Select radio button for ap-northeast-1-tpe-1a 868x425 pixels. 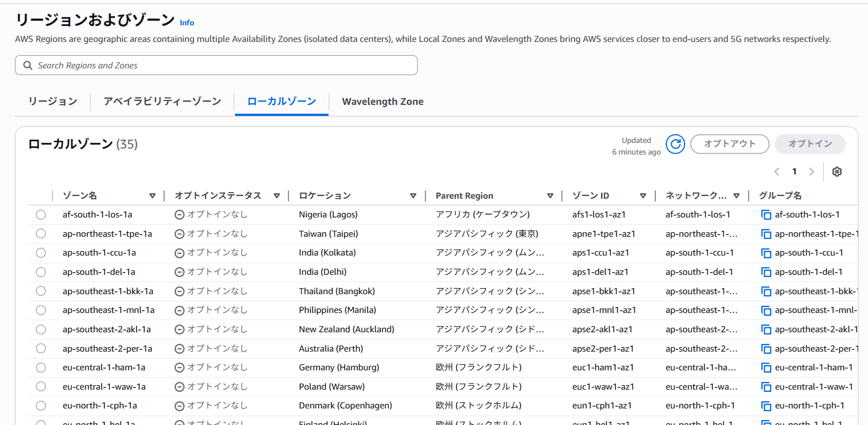[x=41, y=233]
